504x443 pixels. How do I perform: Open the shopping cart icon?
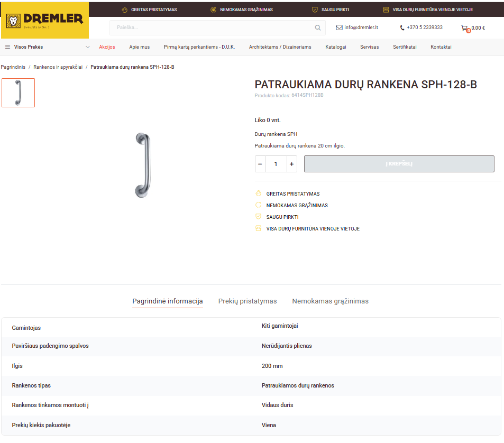(465, 28)
